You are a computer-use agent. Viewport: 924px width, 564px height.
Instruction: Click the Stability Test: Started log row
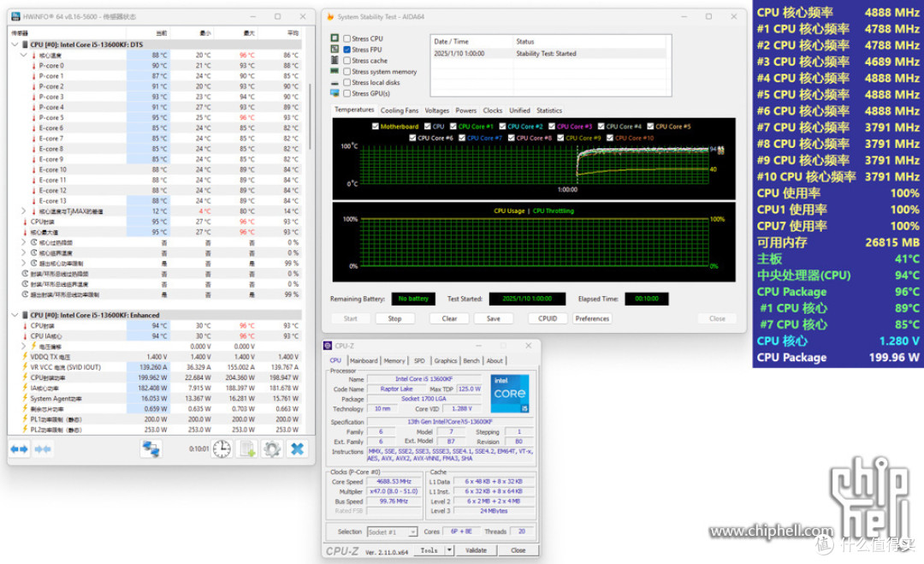coord(549,54)
